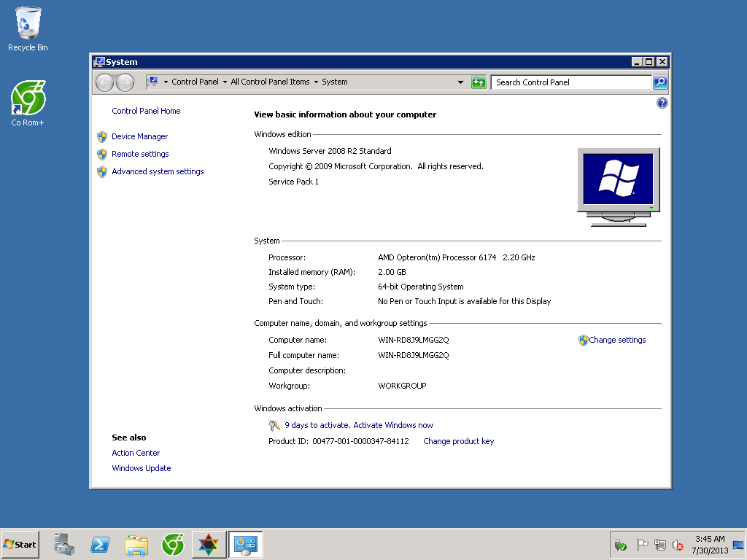Click the Change settings link
This screenshot has width=747, height=560.
(617, 340)
